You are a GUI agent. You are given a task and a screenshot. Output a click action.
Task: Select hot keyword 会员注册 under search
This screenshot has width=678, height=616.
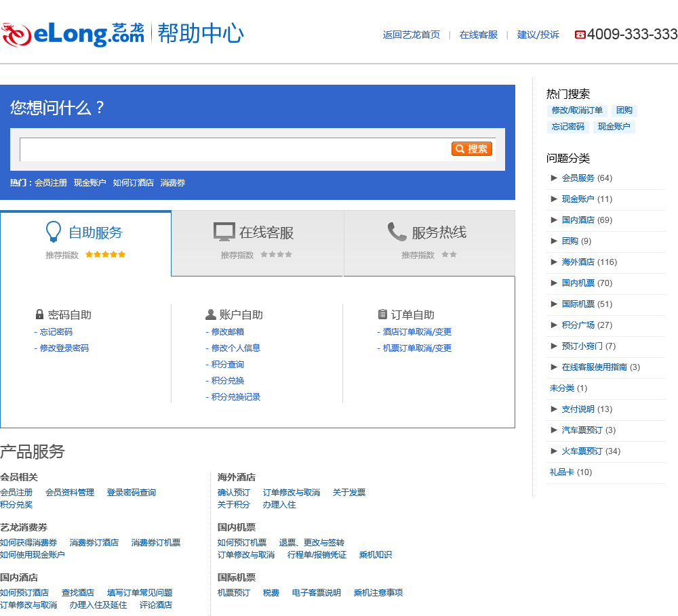[x=51, y=183]
